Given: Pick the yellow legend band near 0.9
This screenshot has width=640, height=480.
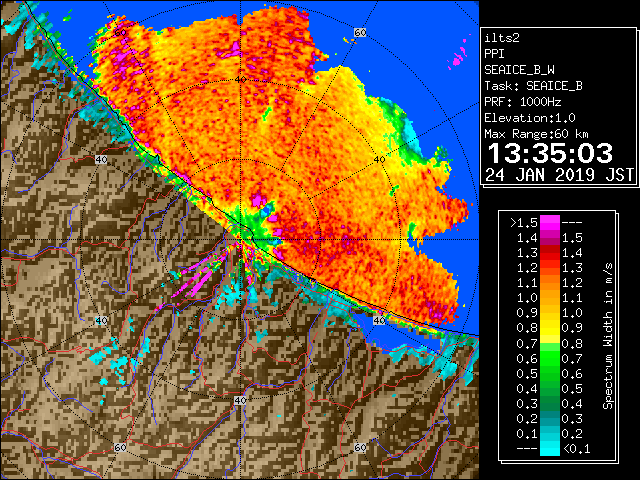Looking at the screenshot, I should tap(550, 328).
